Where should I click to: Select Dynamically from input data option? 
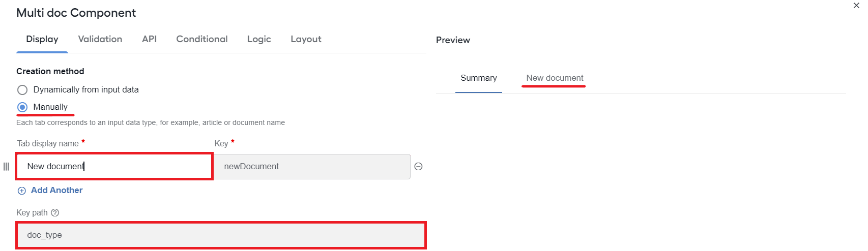[22, 90]
